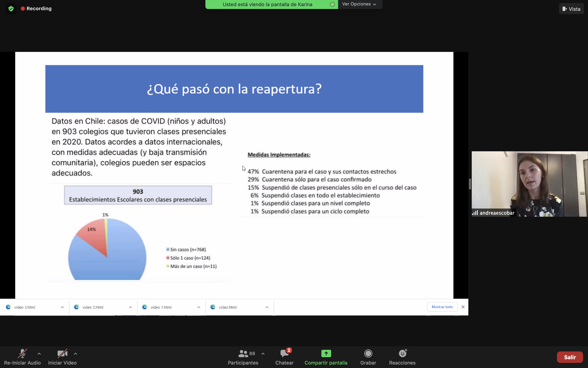Click the Edge icon next to video 1.html
Image resolution: width=588 pixels, height=368 pixels.
(145, 307)
